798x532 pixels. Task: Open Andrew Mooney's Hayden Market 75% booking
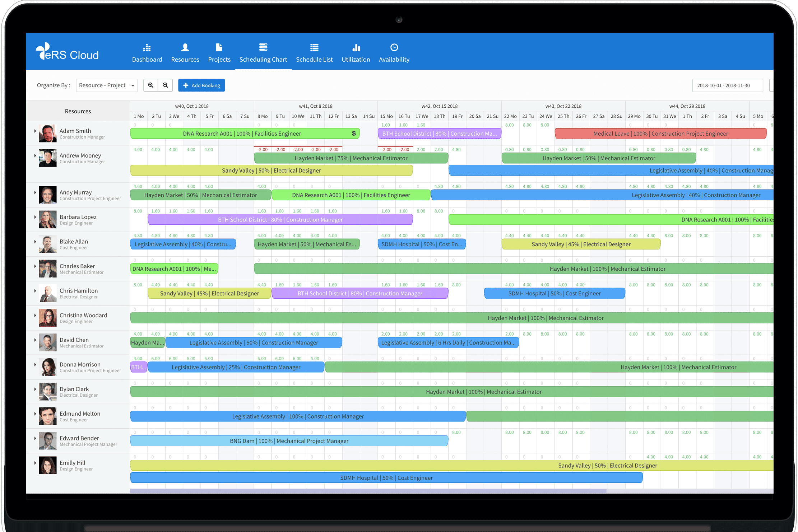(351, 158)
